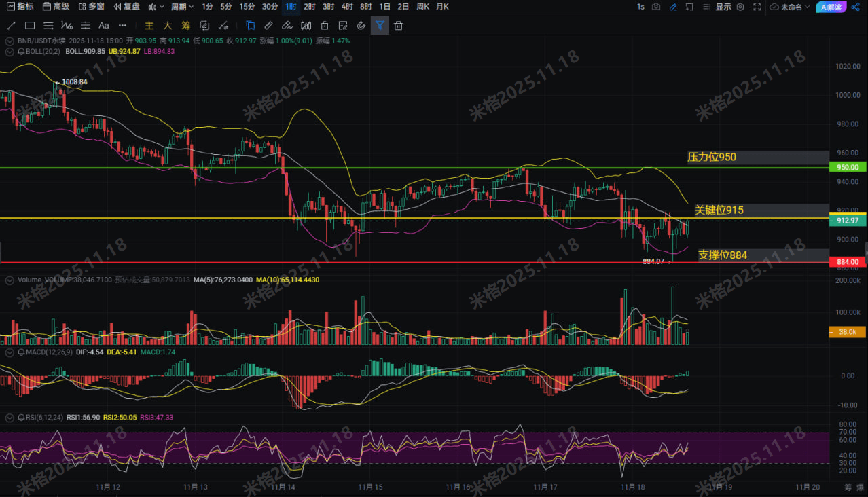Click the green 950.00 price label
The width and height of the screenshot is (868, 497).
pyautogui.click(x=848, y=167)
